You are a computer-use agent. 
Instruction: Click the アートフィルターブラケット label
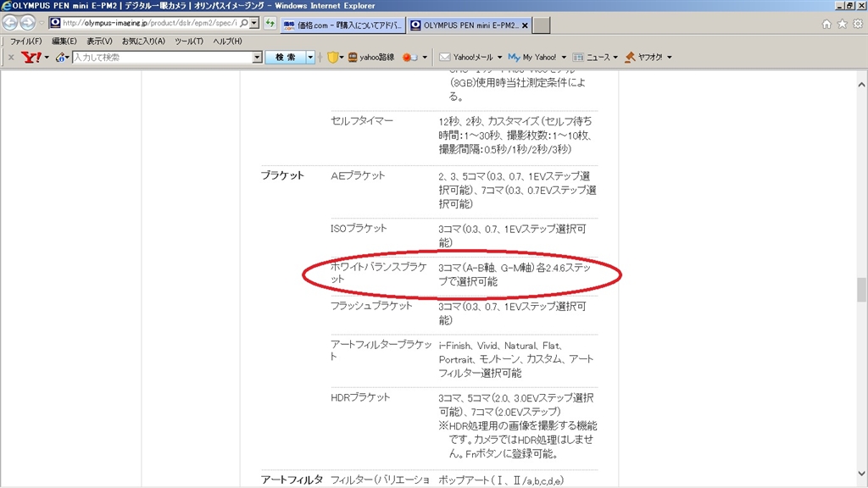coord(381,350)
